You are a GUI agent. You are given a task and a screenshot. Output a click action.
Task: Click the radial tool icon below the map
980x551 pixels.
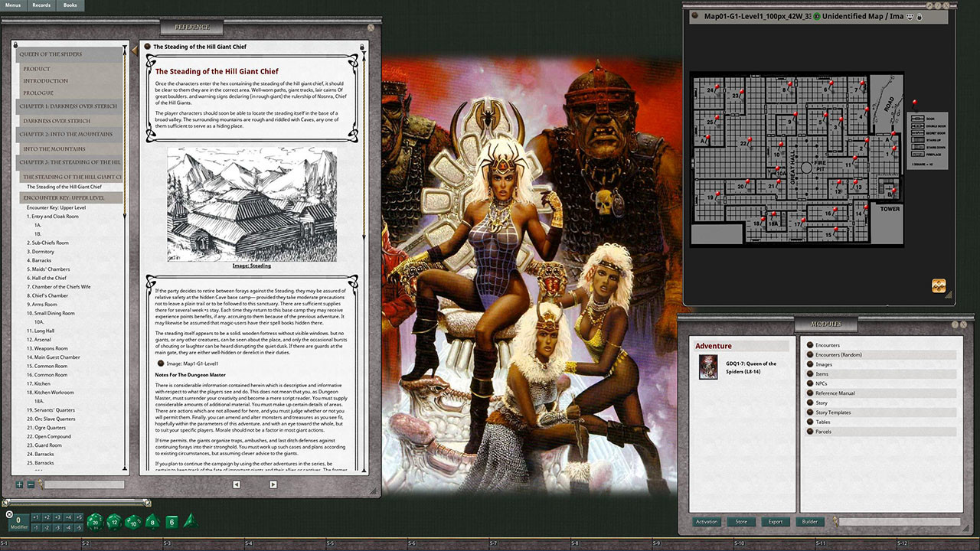click(937, 286)
